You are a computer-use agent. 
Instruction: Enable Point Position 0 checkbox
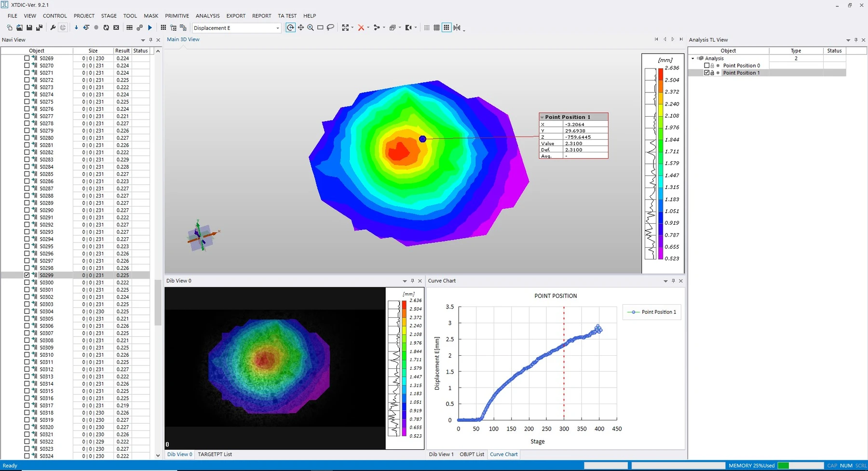(707, 66)
